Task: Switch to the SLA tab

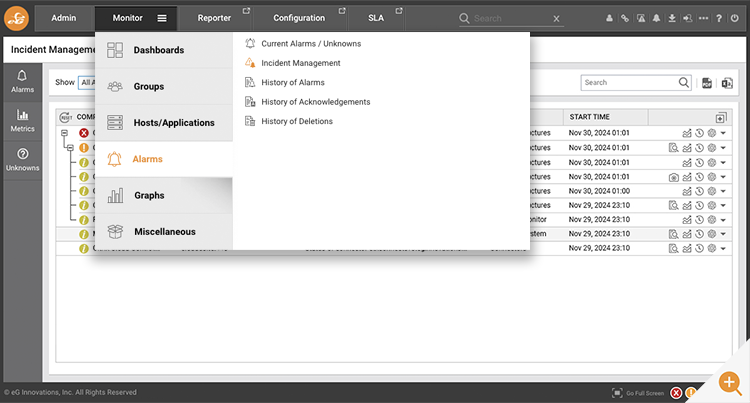Action: (x=376, y=18)
